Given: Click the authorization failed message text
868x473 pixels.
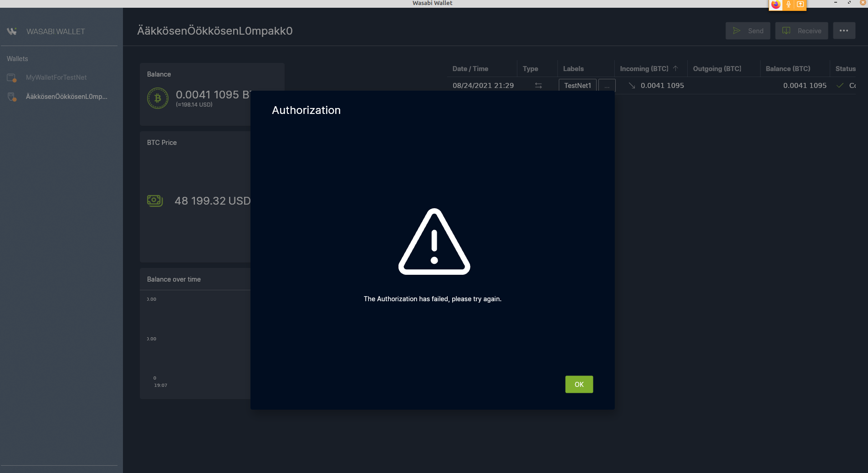Looking at the screenshot, I should point(432,299).
